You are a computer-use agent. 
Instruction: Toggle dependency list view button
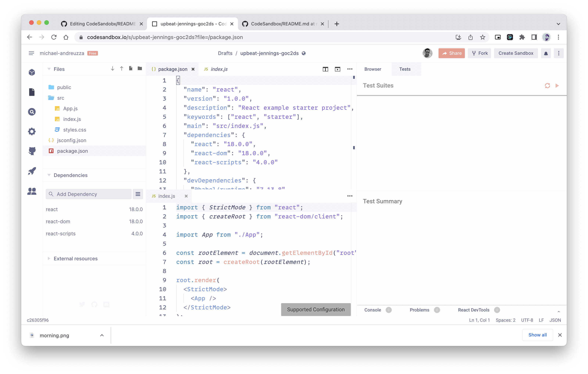(x=138, y=194)
